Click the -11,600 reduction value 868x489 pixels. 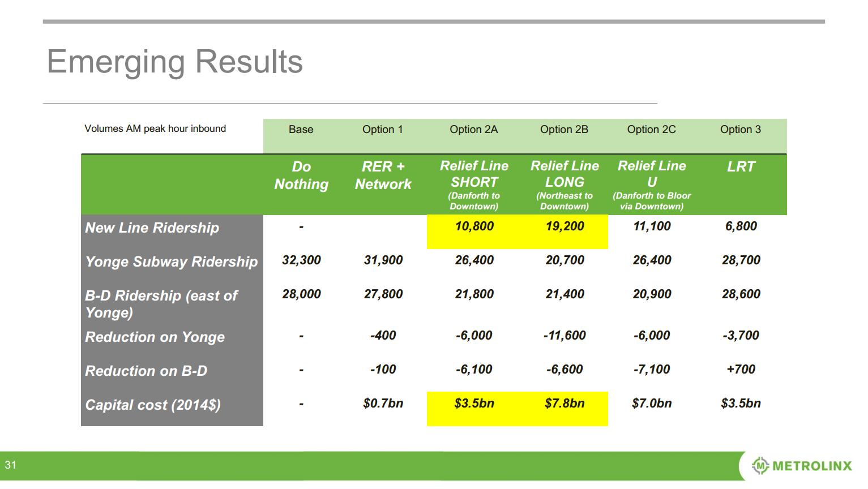[565, 336]
